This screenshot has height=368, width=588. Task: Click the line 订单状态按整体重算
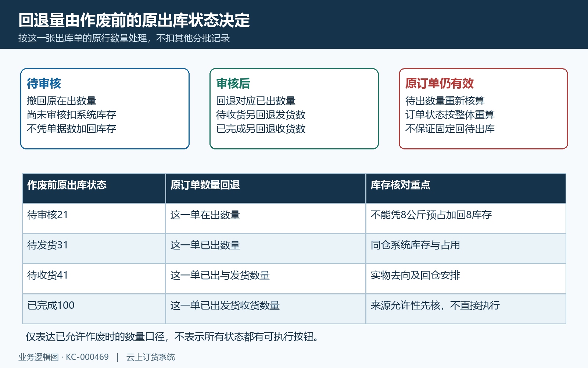[x=450, y=115]
